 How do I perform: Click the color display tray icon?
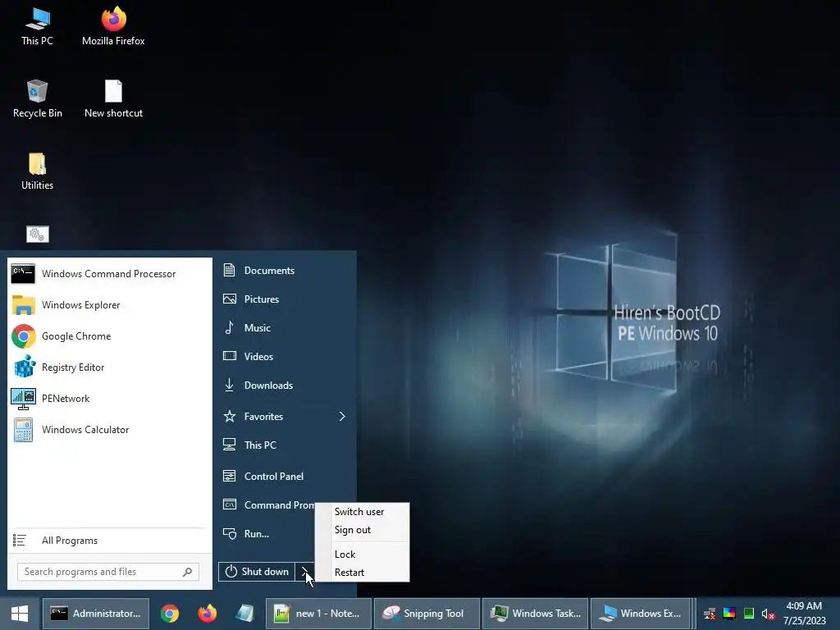(x=729, y=614)
